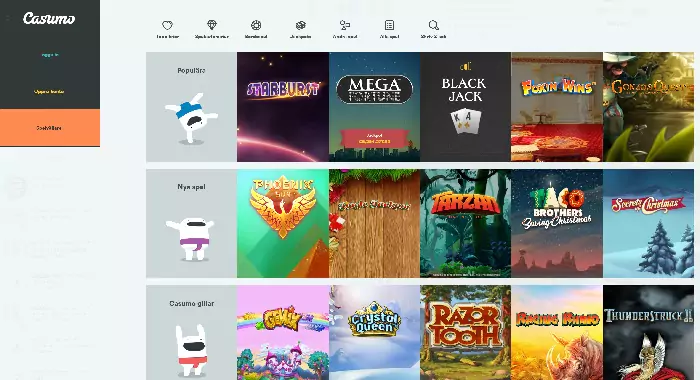Open the Mega Fortune game tile
Viewport: 700px width, 380px height.
(375, 107)
